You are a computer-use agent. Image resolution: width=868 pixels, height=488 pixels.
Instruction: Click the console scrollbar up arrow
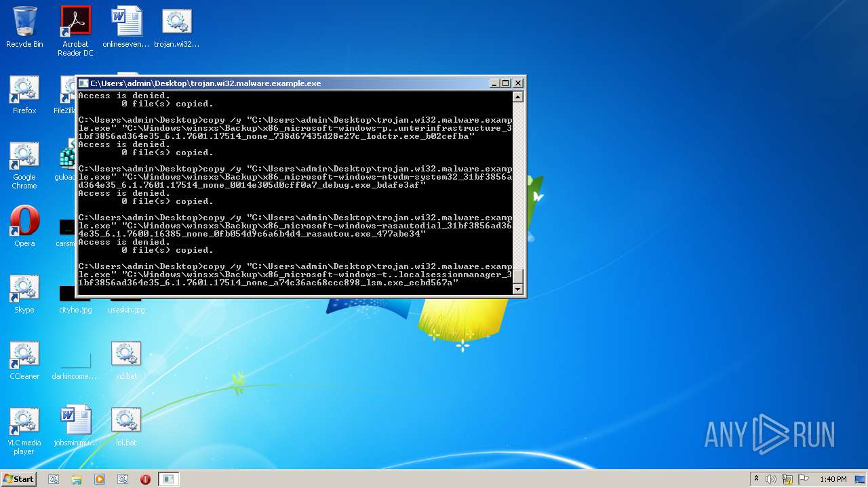[518, 96]
